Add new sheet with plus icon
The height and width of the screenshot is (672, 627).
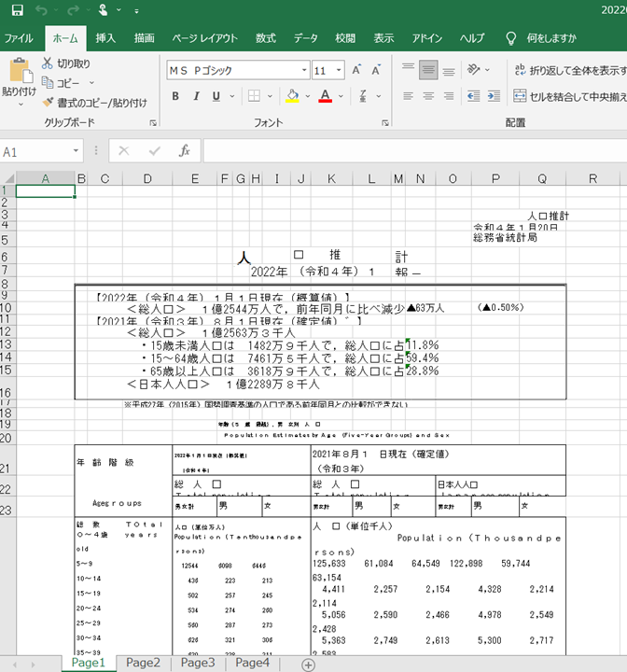click(x=308, y=665)
